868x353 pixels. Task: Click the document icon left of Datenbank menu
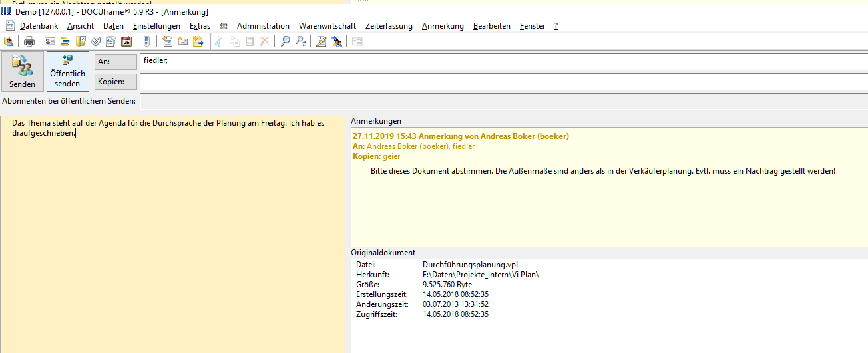point(10,26)
